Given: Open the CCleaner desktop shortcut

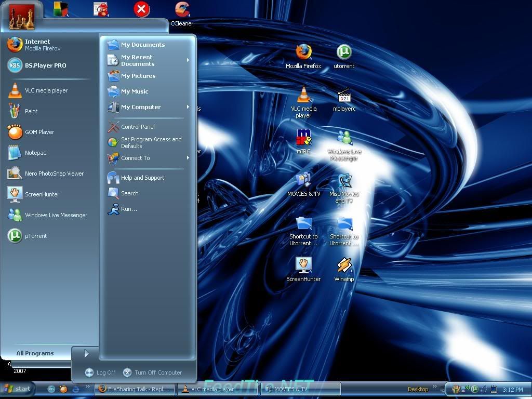Looking at the screenshot, I should point(182,14).
